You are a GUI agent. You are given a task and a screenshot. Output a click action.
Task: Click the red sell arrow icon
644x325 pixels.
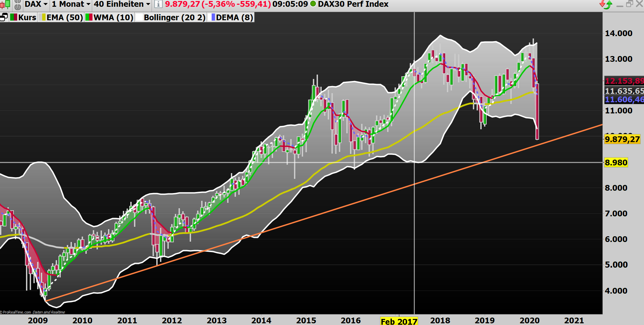(x=602, y=3)
